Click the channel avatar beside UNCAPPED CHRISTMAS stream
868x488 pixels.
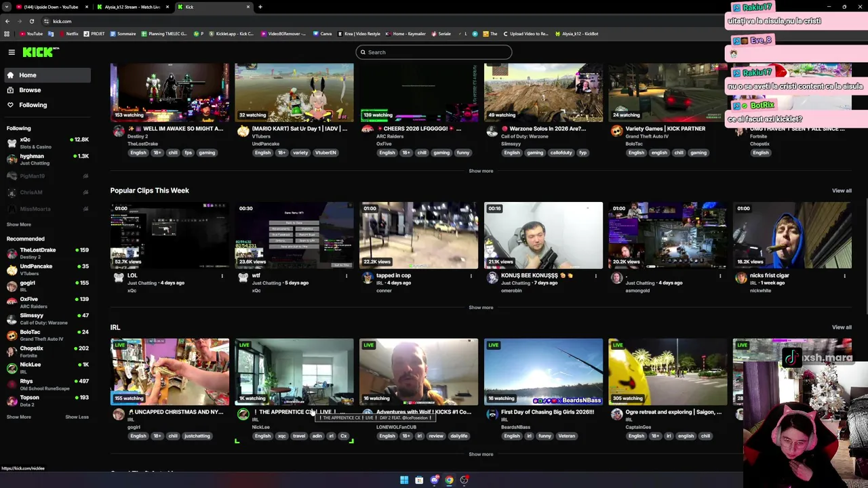(119, 414)
